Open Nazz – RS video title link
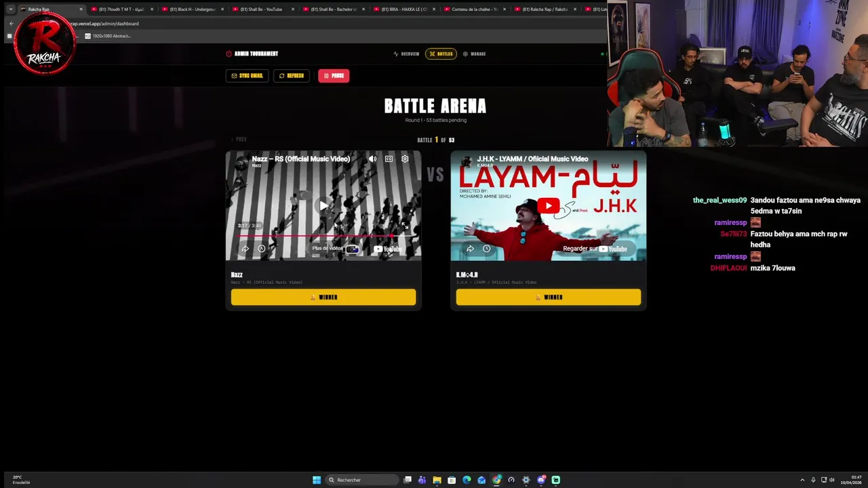 [x=301, y=159]
